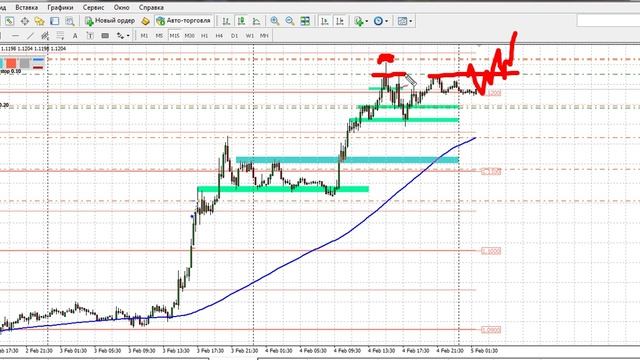
Task: Click the '3 Feb 09:30' time label
Action: click(x=142, y=351)
